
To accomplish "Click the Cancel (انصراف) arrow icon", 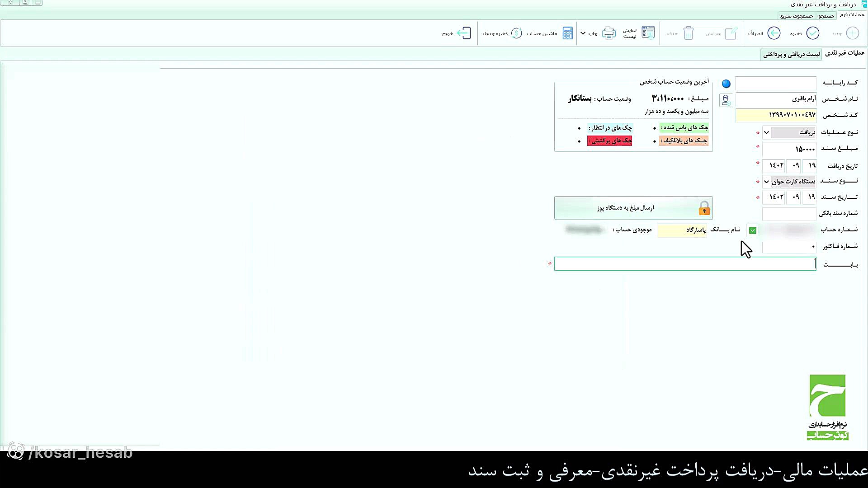I will coord(774,33).
